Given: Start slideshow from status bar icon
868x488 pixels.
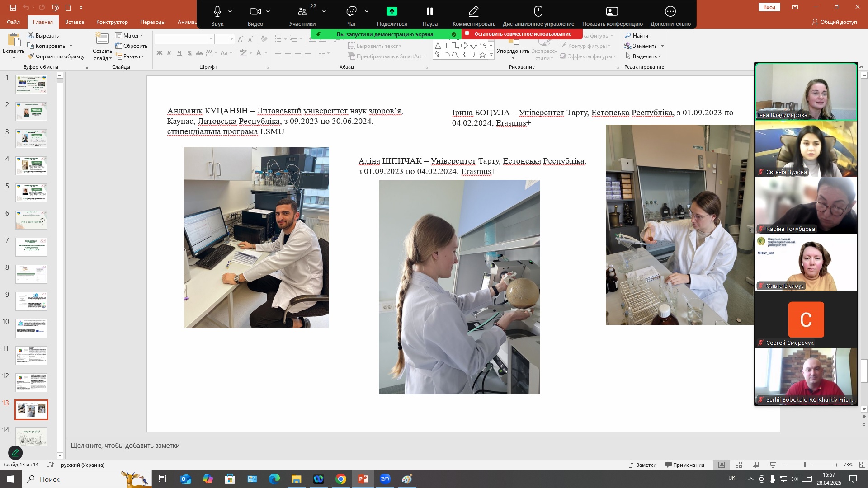Looking at the screenshot, I should click(773, 465).
